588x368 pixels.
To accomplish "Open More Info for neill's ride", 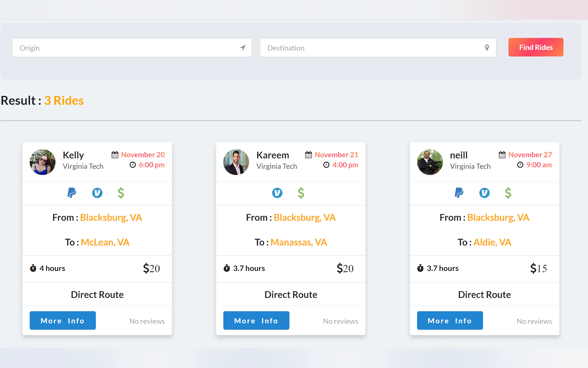I will pyautogui.click(x=450, y=320).
